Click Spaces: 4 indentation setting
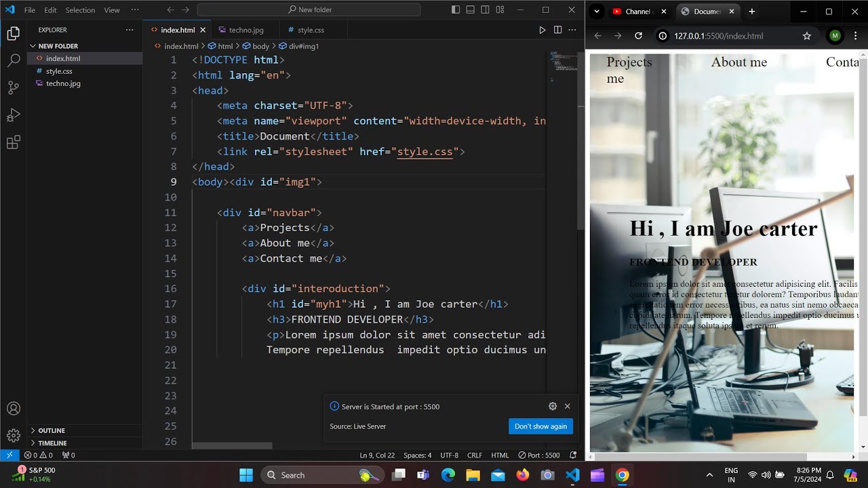Image resolution: width=868 pixels, height=488 pixels. 418,455
